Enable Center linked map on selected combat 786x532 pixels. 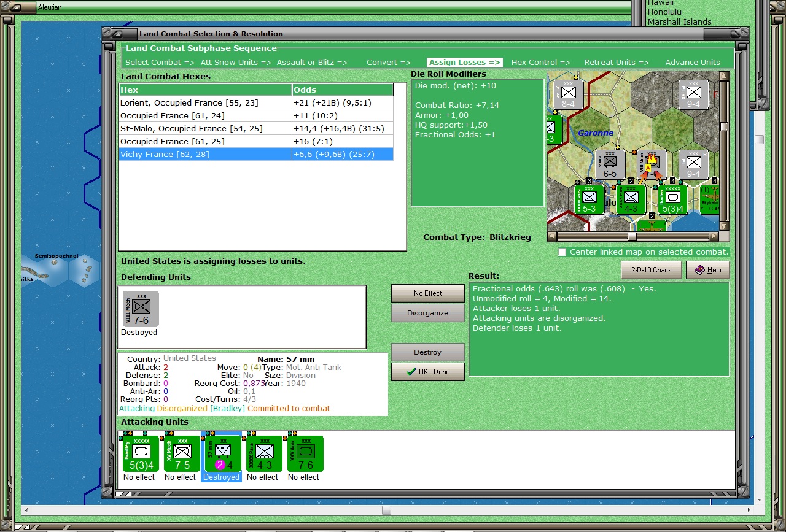pos(562,252)
